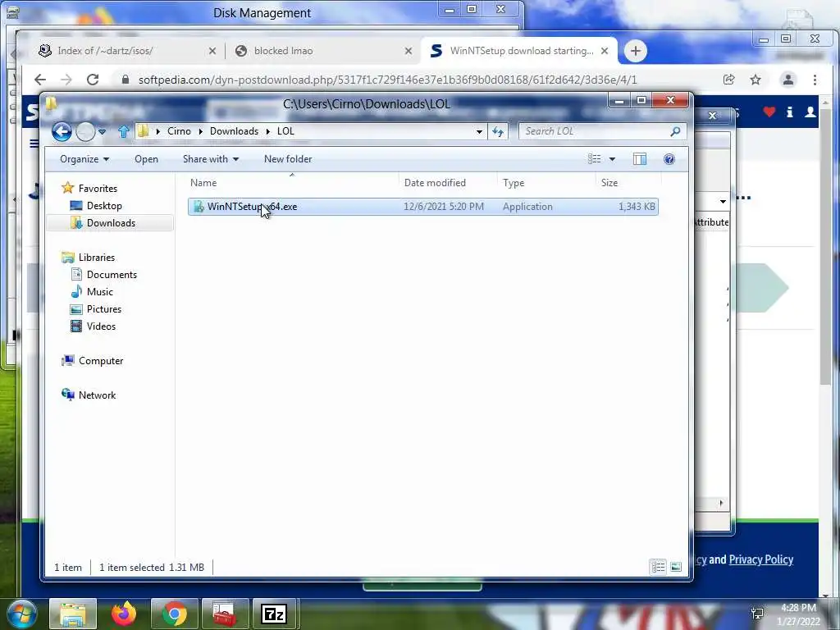Viewport: 840px width, 630px height.
Task: Open the Organize menu
Action: [x=84, y=159]
